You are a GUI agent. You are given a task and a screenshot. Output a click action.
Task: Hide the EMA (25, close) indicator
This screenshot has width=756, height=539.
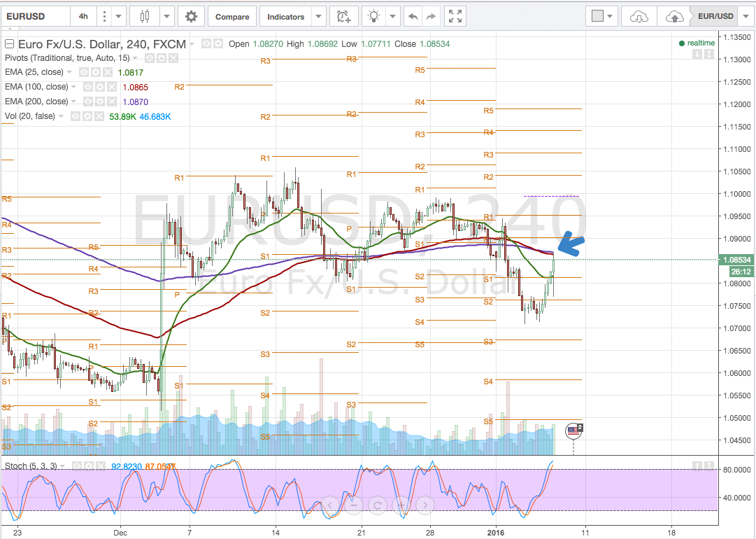point(85,72)
